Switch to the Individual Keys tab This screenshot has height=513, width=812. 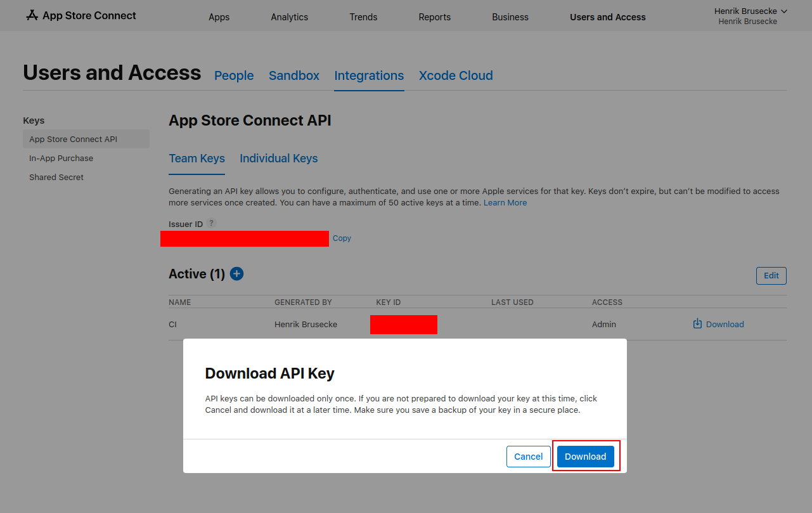pos(279,159)
